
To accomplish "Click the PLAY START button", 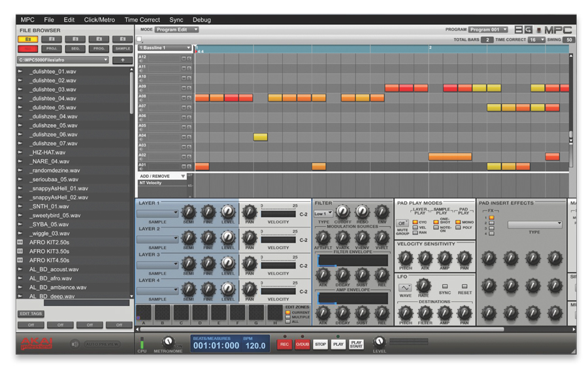I will tap(356, 344).
